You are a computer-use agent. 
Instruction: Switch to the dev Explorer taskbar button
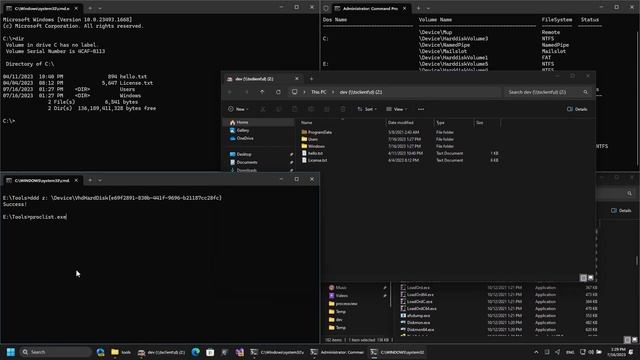pos(161,352)
